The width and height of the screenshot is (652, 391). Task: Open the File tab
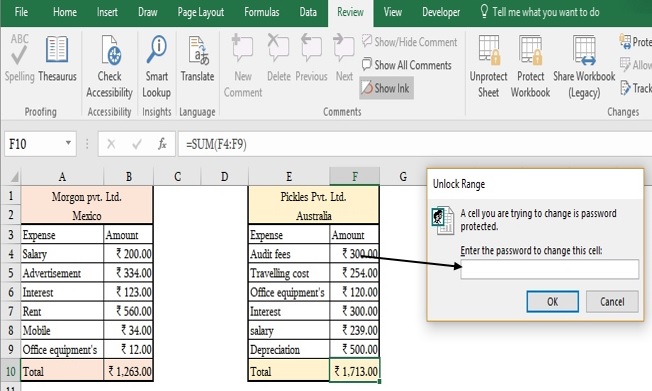[x=21, y=12]
